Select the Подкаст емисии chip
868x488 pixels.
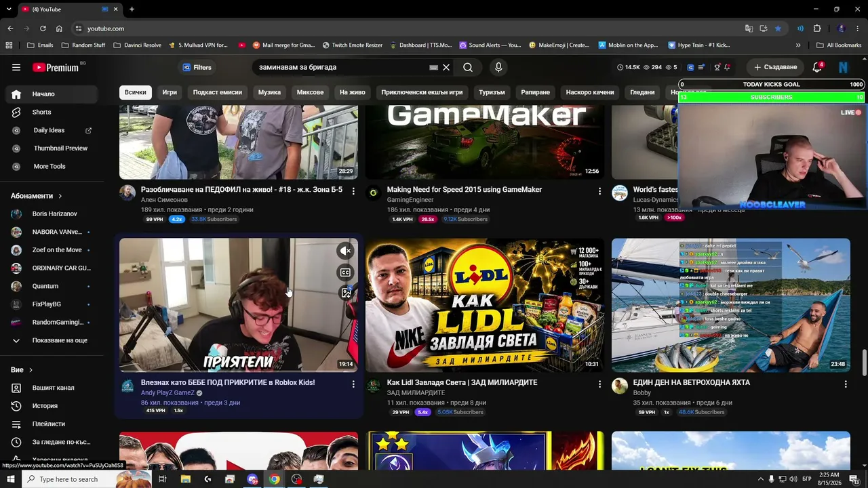pos(217,92)
